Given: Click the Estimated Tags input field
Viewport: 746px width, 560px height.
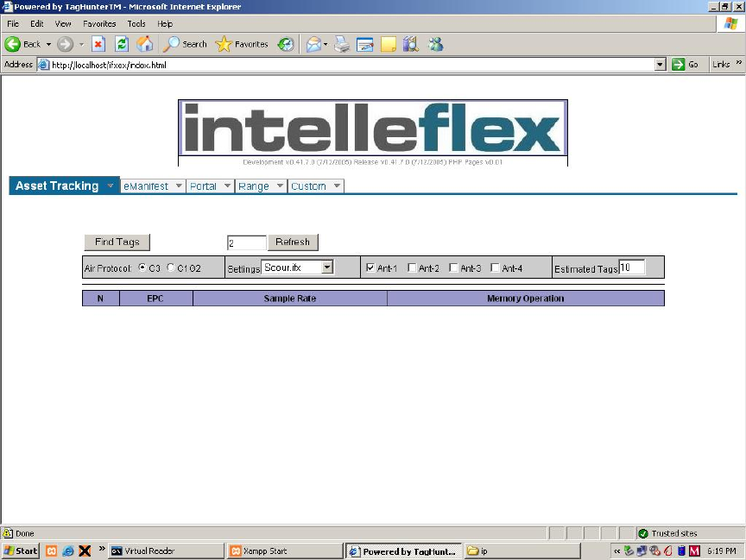Looking at the screenshot, I should click(x=631, y=267).
